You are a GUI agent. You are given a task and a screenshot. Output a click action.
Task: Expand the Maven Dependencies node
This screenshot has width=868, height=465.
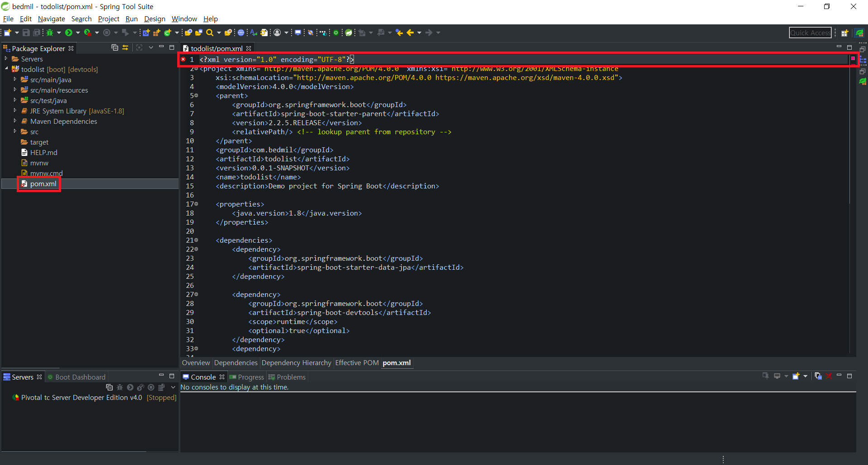click(x=15, y=121)
